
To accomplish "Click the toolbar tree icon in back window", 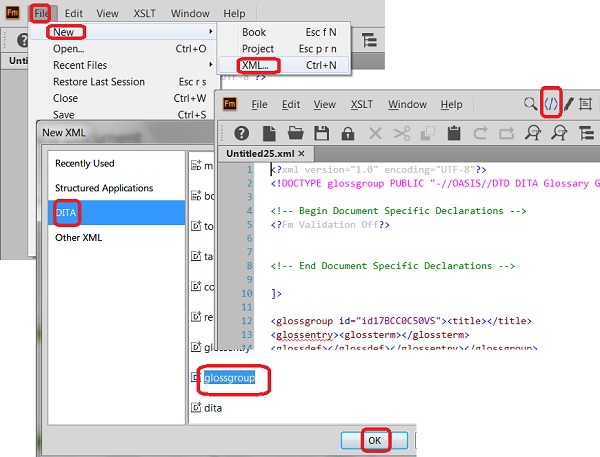I will (369, 40).
